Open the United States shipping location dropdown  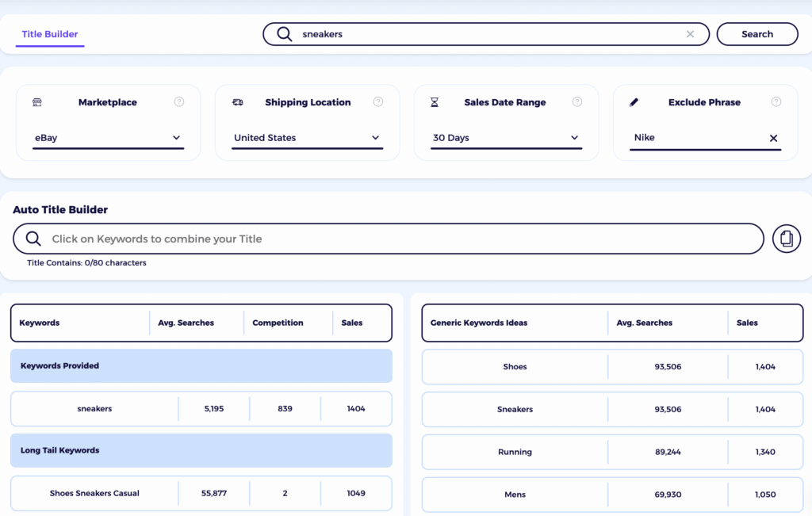coord(308,137)
